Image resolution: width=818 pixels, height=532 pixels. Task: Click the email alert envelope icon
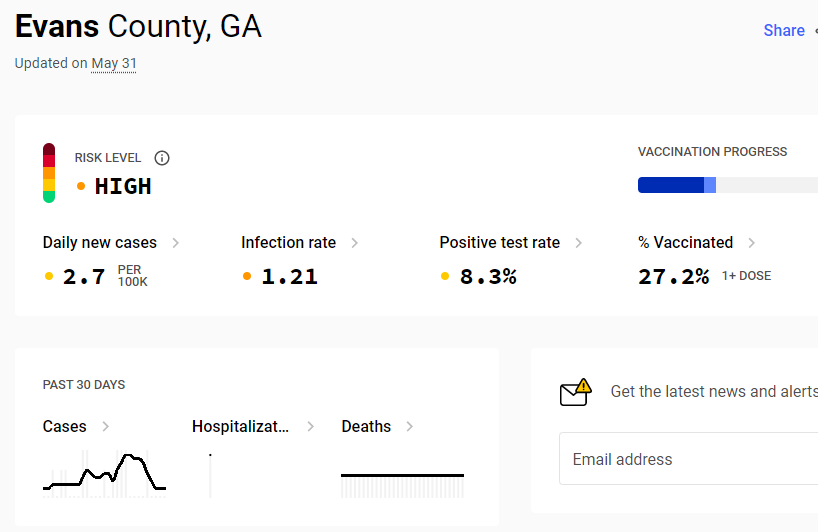point(575,392)
